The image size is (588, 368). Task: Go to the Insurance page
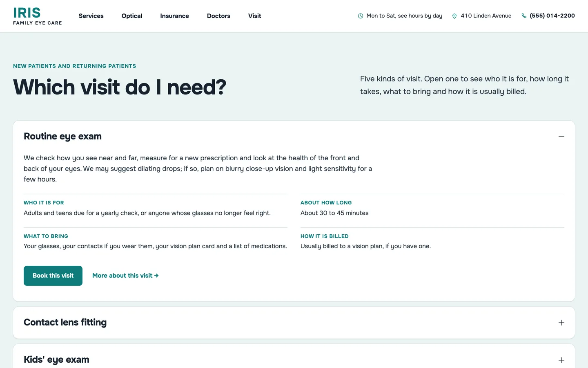[174, 16]
